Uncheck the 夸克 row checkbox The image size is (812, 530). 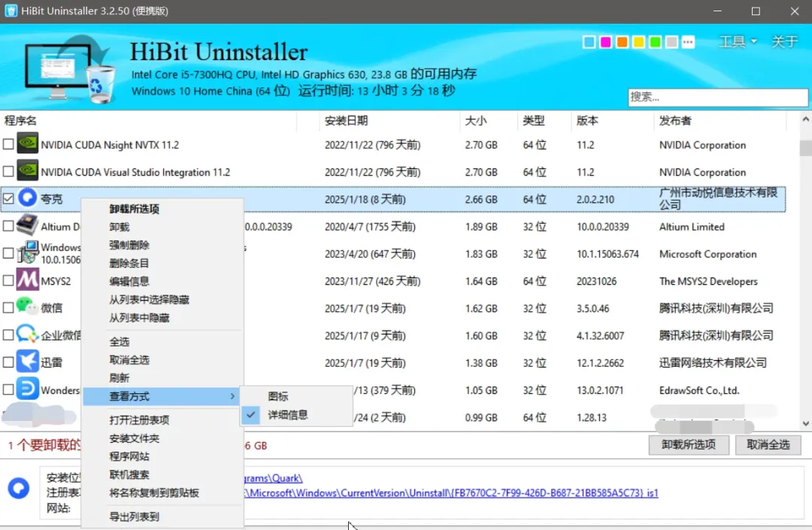[x=8, y=198]
